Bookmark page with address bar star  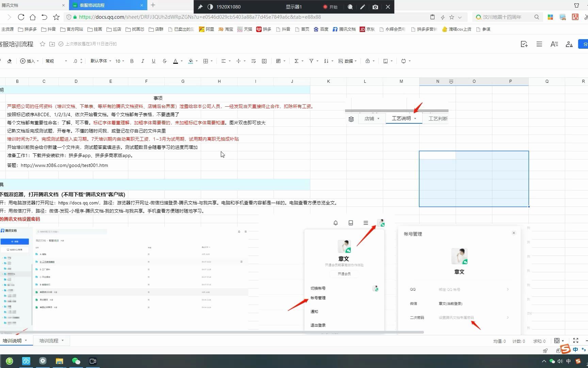point(452,17)
